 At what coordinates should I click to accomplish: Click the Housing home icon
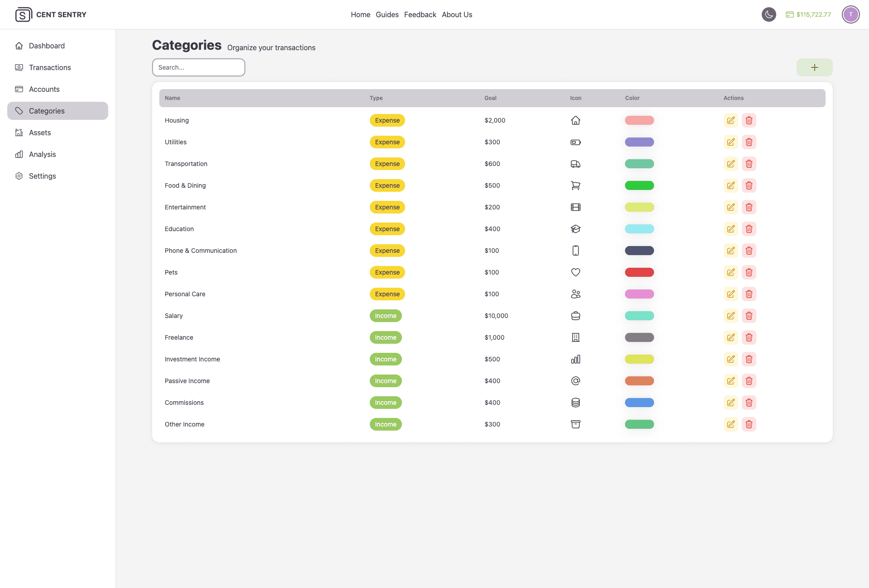[x=575, y=120]
